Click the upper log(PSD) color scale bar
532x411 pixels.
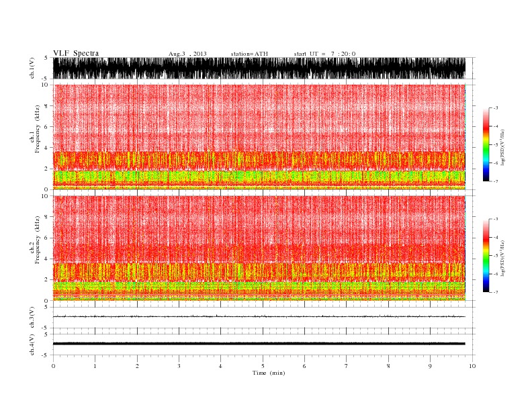point(486,144)
